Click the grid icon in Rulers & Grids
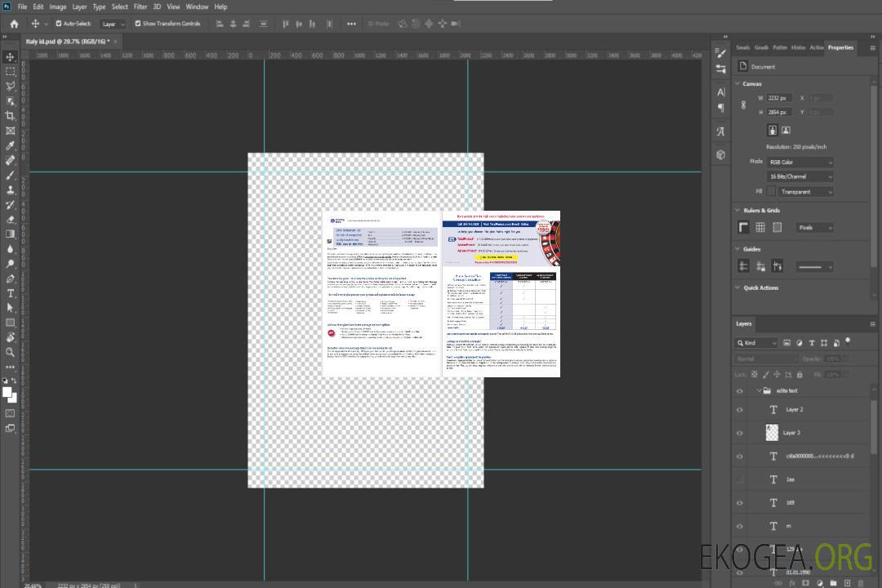The width and height of the screenshot is (882, 588). coord(759,228)
